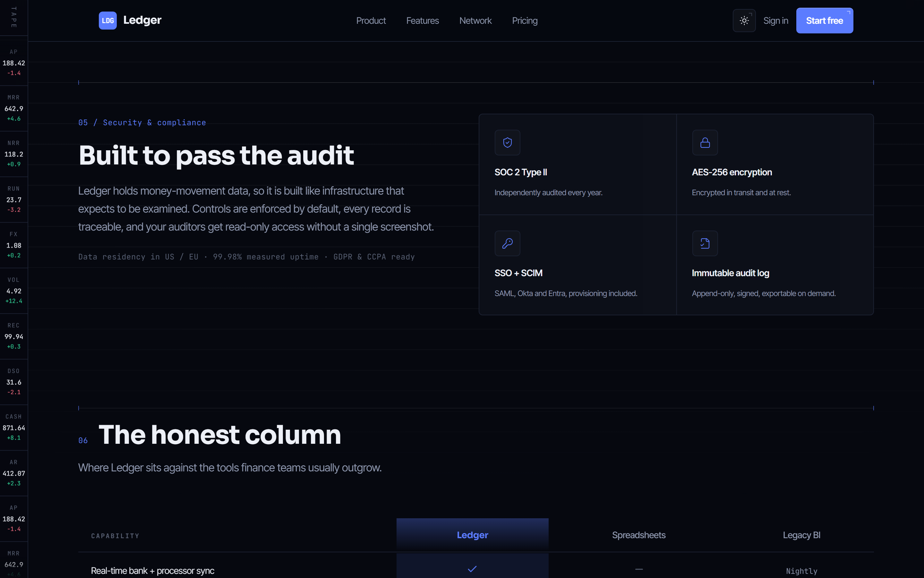Image resolution: width=924 pixels, height=578 pixels.
Task: Click 'Independently audited every year.' text
Action: pyautogui.click(x=548, y=193)
